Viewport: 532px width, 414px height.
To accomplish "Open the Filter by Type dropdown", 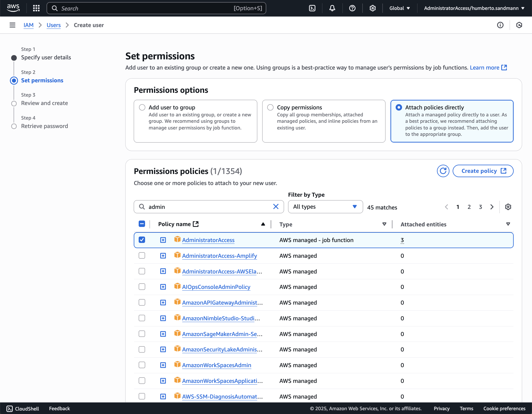I will [325, 207].
